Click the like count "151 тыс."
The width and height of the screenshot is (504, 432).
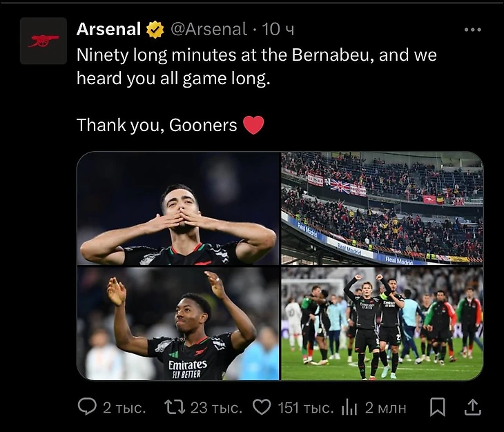[305, 408]
